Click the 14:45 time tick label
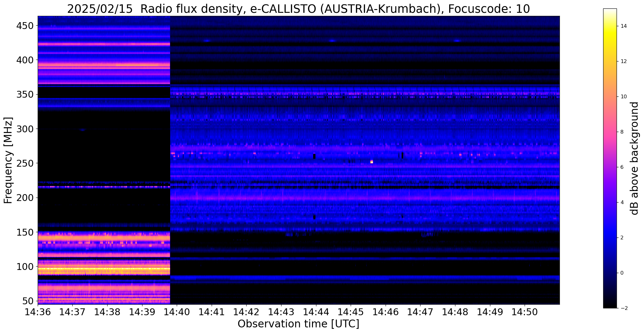 pos(351,312)
